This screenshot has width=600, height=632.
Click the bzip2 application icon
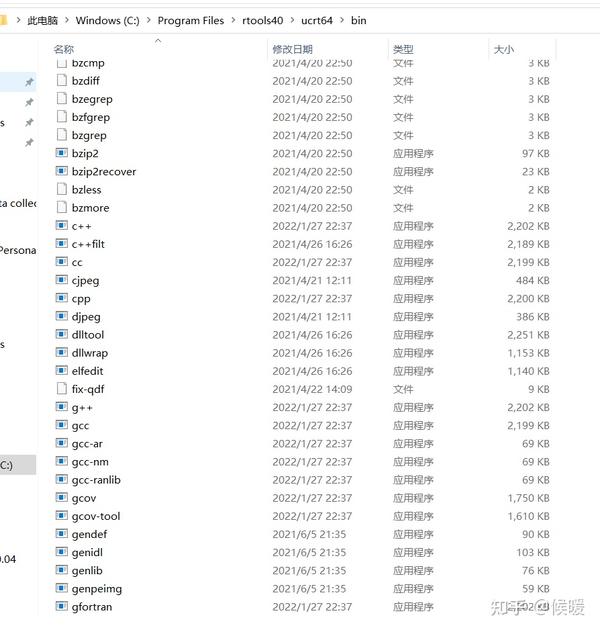(61, 153)
